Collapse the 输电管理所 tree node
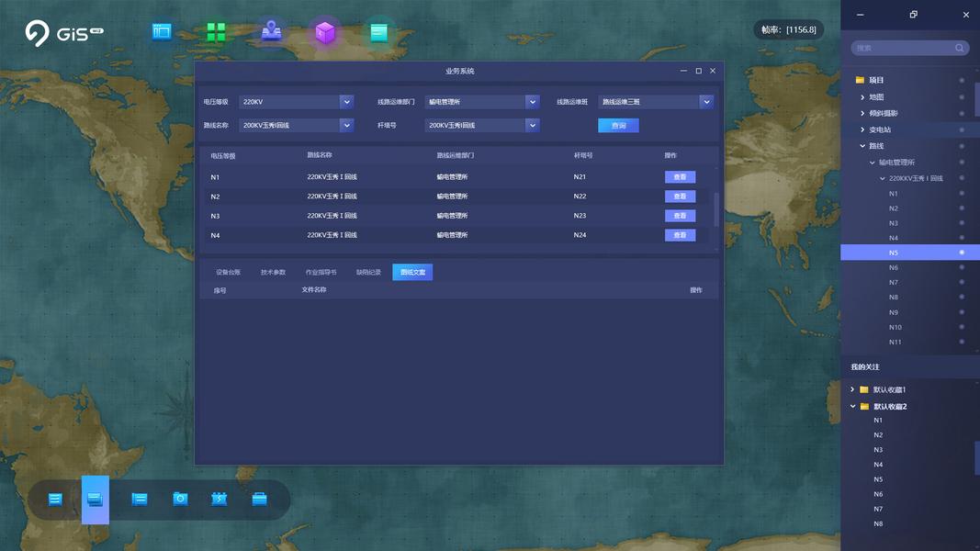The height and width of the screenshot is (551, 980). click(x=873, y=163)
